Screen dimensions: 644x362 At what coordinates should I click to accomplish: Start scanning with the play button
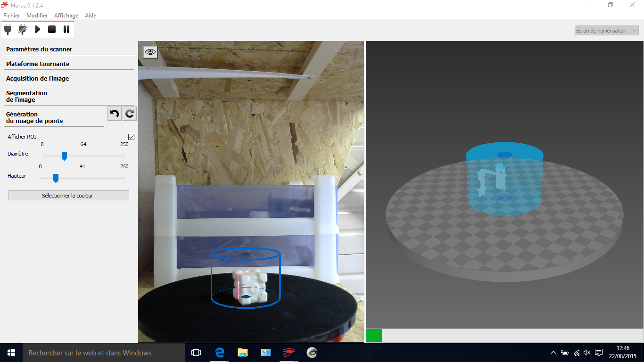[x=38, y=29]
